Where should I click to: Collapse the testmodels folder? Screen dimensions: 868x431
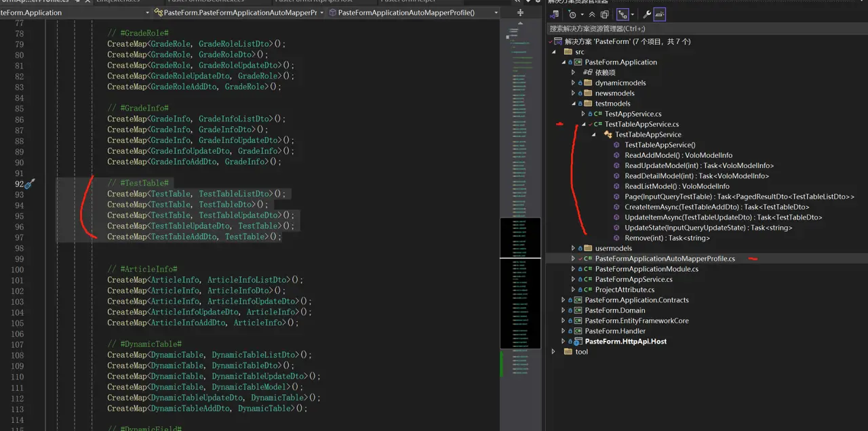pos(573,104)
